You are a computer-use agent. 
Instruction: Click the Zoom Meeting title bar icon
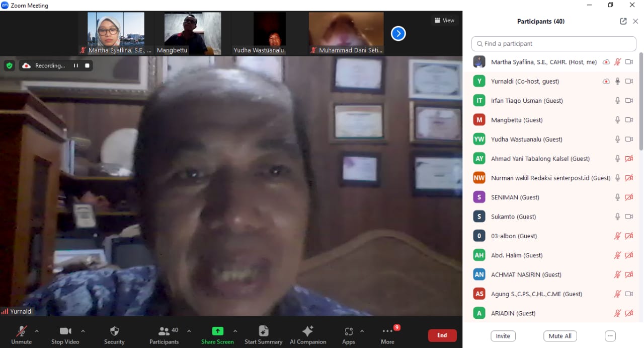coord(5,5)
